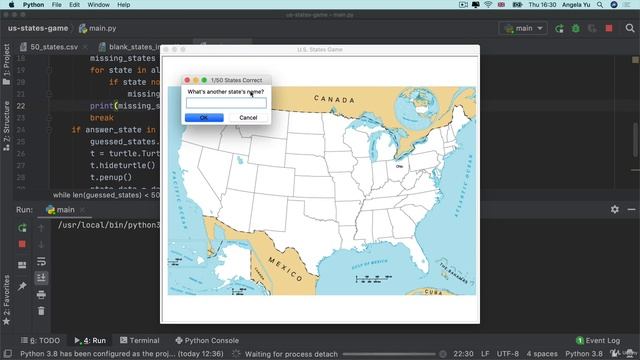640x360 pixels.
Task: Start debugging with the bug icon
Action: coord(576,29)
